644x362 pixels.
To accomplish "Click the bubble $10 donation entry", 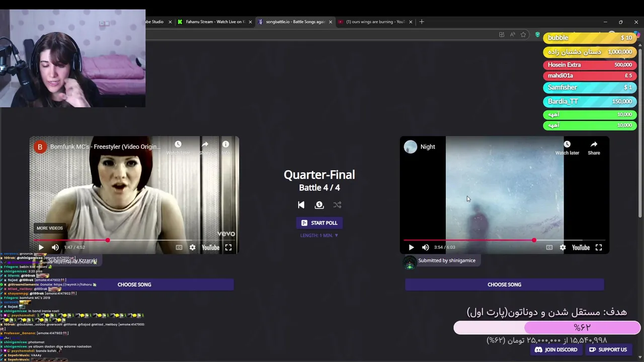I will [590, 38].
